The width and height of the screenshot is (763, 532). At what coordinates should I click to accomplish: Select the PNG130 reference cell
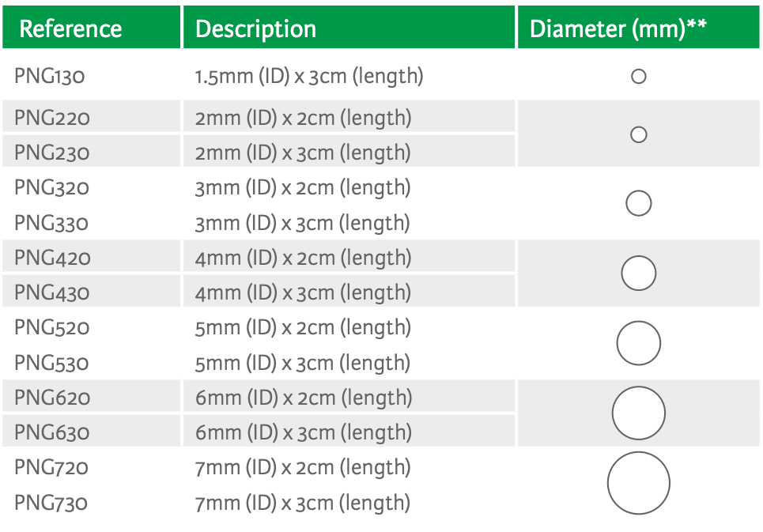click(49, 77)
